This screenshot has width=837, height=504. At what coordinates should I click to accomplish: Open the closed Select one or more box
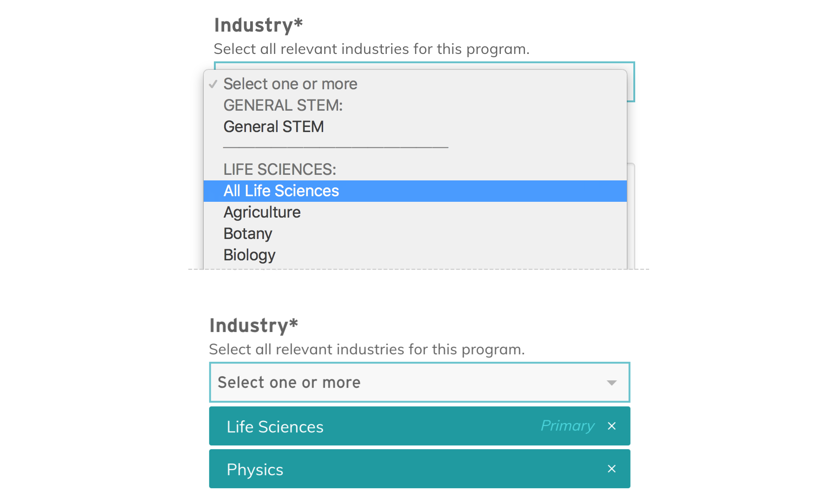point(409,382)
